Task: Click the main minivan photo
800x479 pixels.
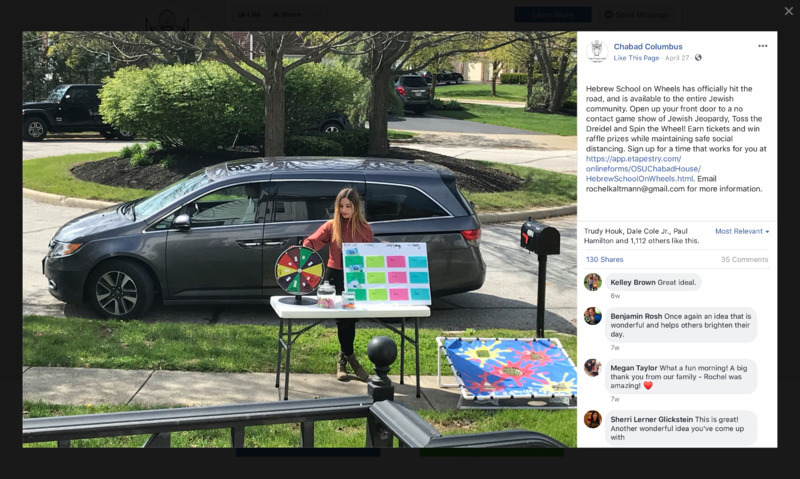Action: (299, 239)
